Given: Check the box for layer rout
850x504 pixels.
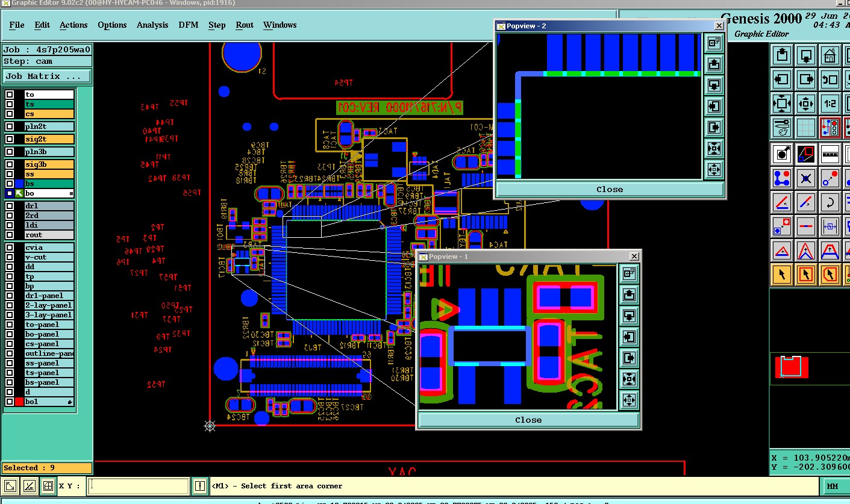Looking at the screenshot, I should pyautogui.click(x=10, y=235).
